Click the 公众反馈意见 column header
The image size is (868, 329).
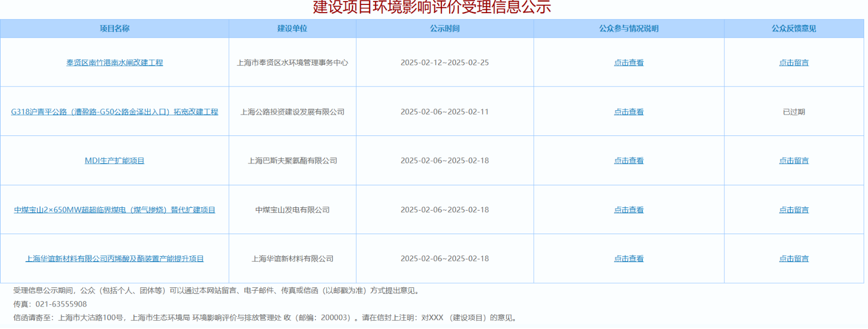pos(794,29)
